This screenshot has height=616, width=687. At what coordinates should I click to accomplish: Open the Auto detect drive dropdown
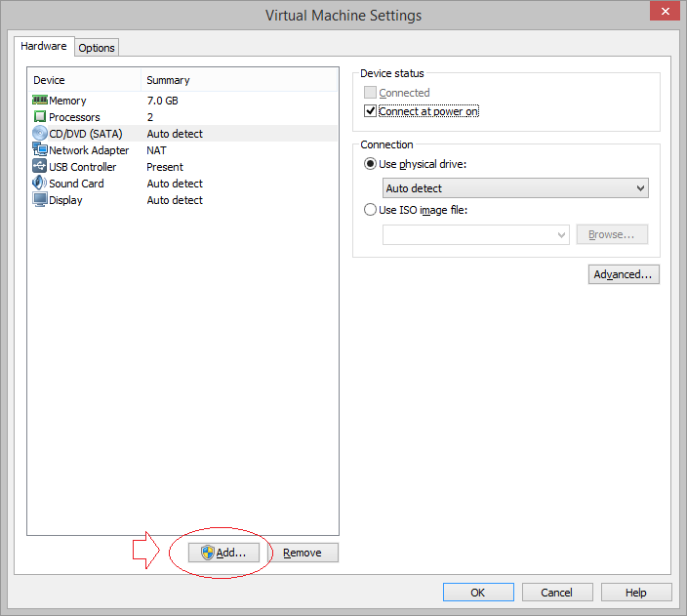[515, 188]
